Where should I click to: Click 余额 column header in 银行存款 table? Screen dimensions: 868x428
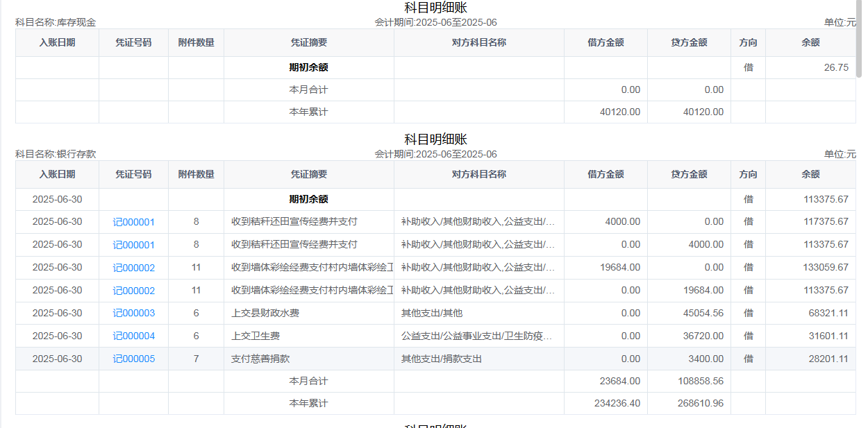pos(810,175)
